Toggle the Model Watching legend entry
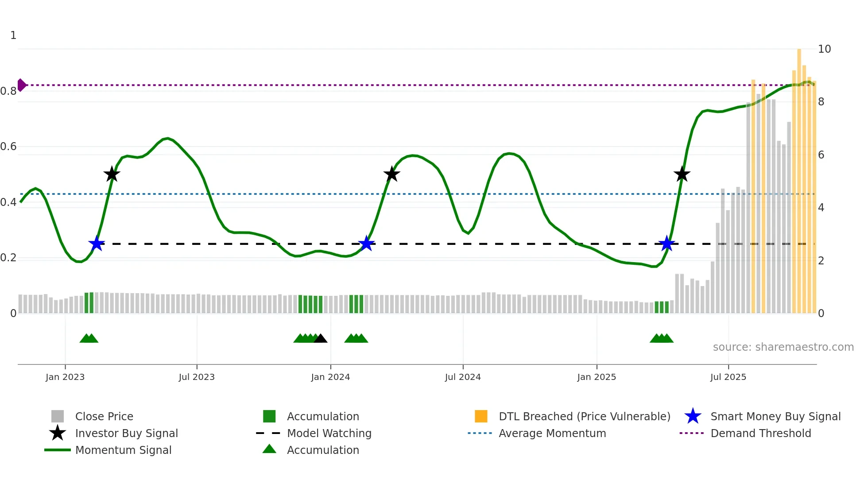 (329, 433)
